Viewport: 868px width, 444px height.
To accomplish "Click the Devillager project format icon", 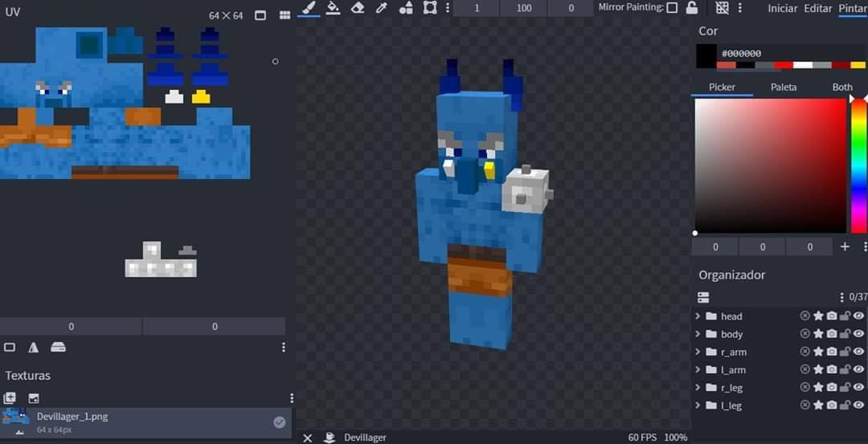I will click(330, 438).
